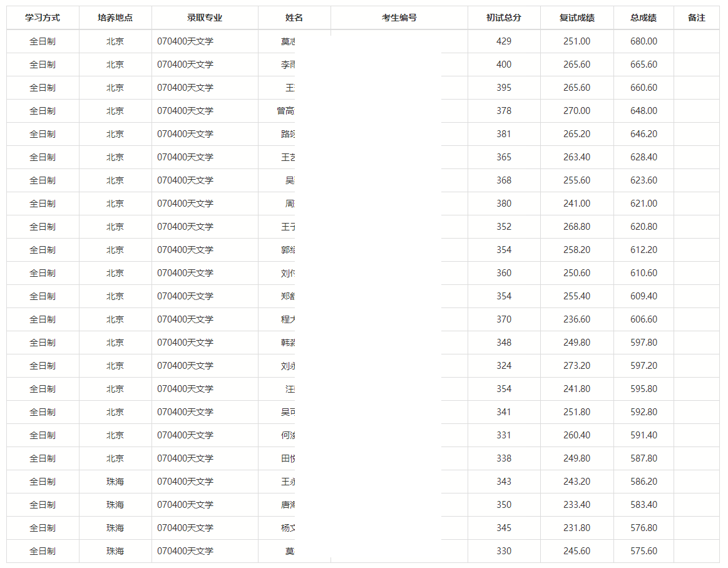Click the 姓名 column header
Screen dimensions: 728x568
tap(294, 18)
